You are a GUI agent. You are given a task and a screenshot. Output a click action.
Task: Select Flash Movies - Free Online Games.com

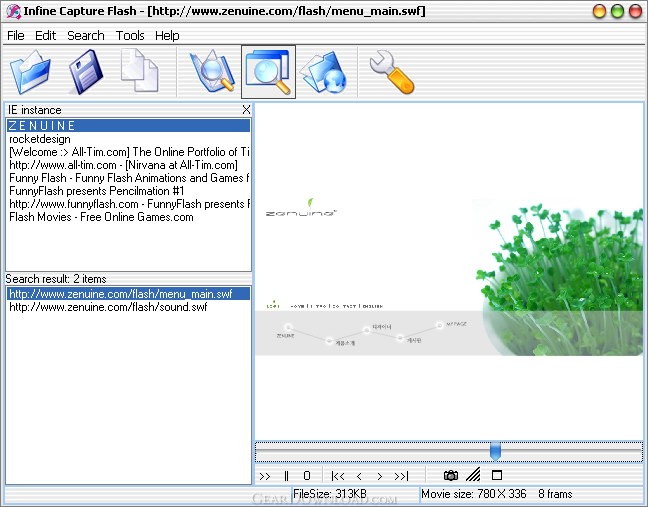click(x=128, y=217)
